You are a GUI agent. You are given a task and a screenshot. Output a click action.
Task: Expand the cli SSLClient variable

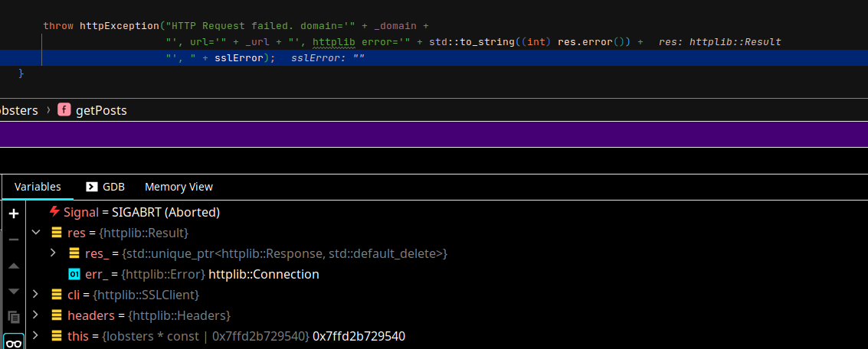point(35,295)
